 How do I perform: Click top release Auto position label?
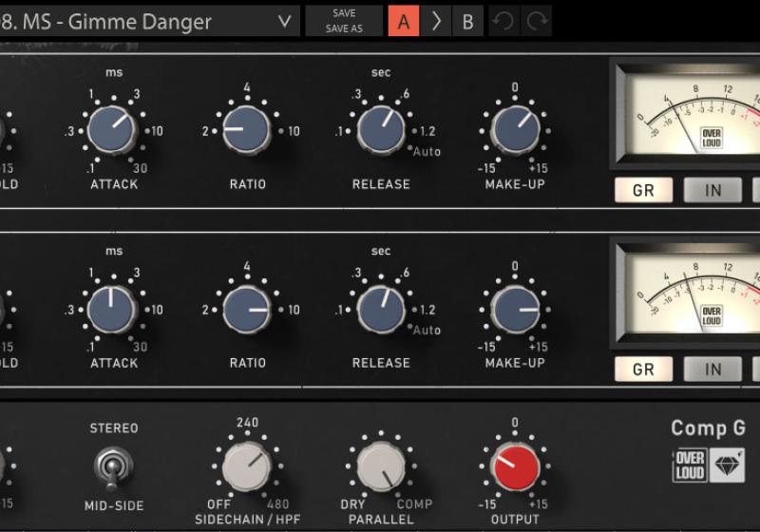click(x=427, y=152)
